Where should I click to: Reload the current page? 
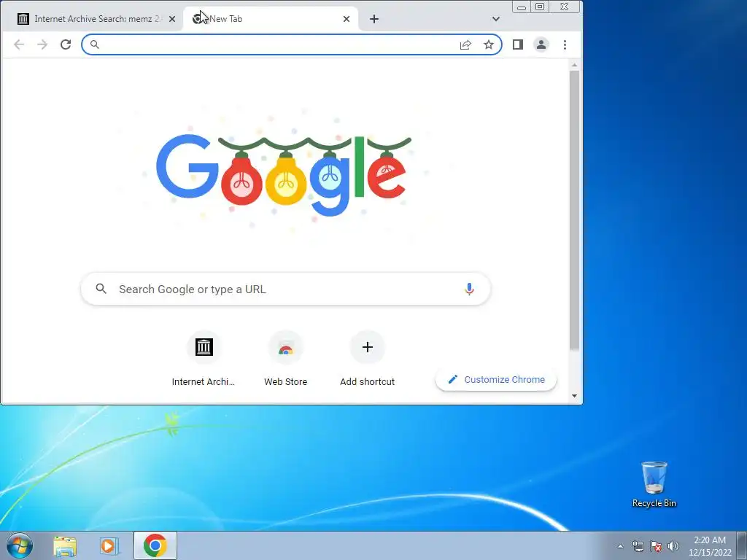[66, 44]
